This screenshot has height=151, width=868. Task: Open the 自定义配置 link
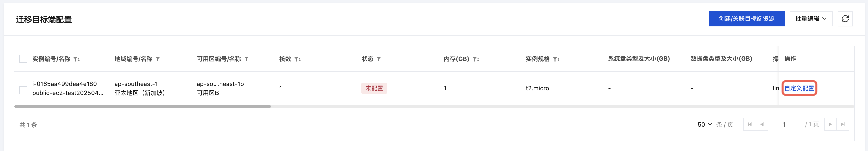(x=799, y=88)
